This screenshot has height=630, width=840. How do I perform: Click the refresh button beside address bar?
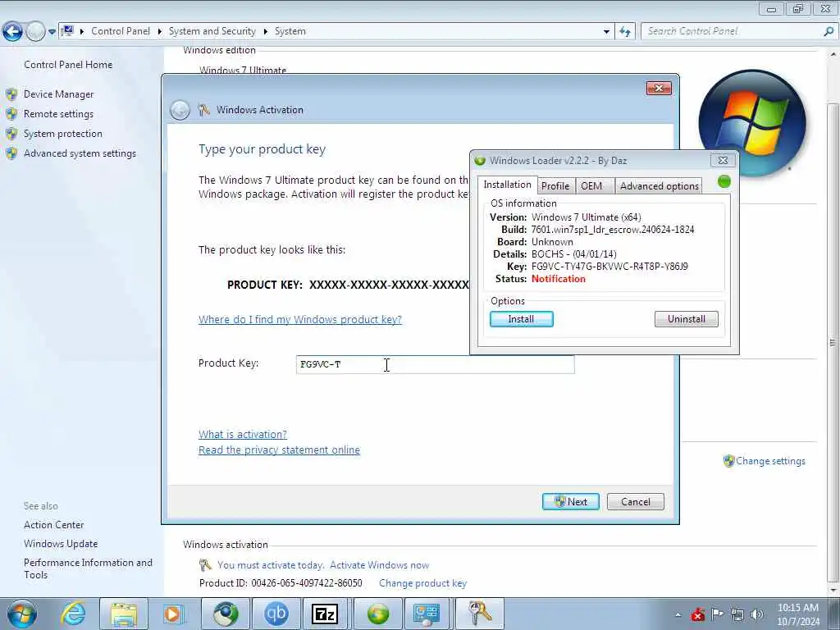(x=624, y=32)
